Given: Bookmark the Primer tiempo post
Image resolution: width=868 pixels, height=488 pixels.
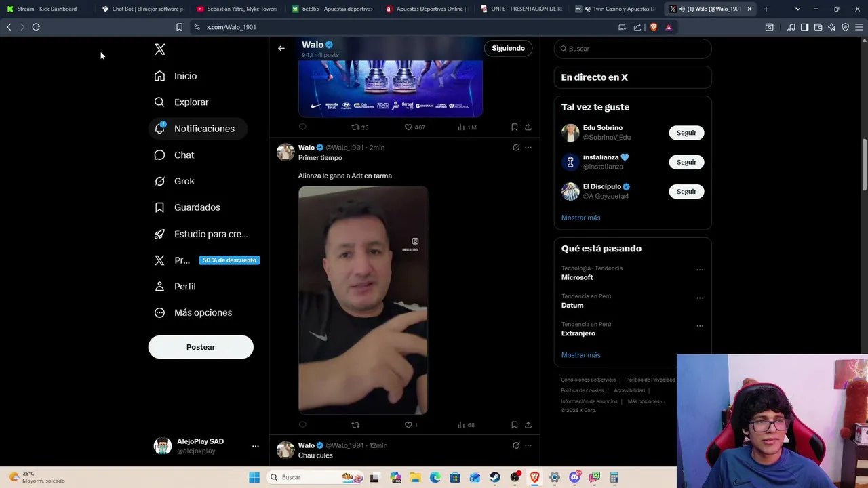Looking at the screenshot, I should click(515, 425).
